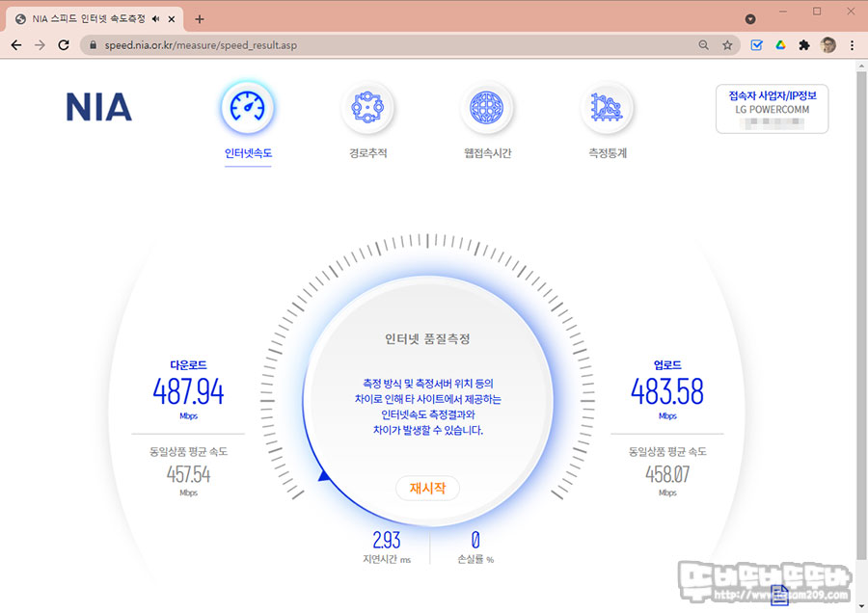Click the download speed 487.94 value
The image size is (868, 613).
(188, 391)
